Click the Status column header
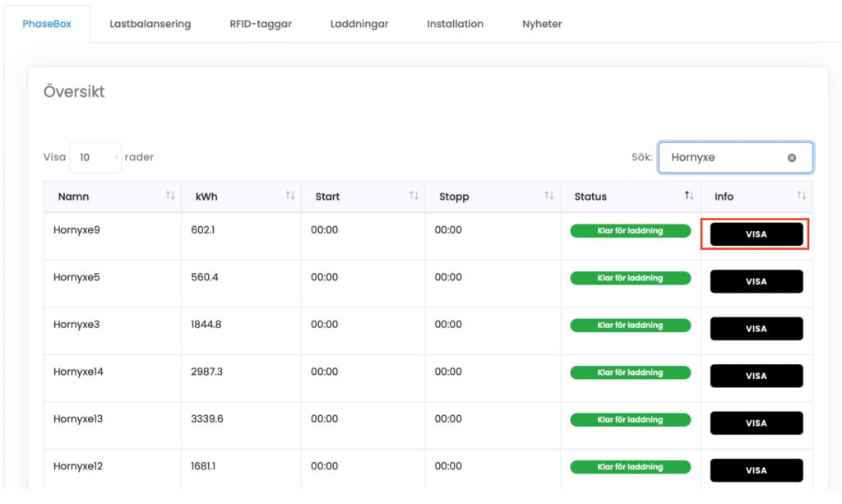The width and height of the screenshot is (842, 504). point(631,197)
